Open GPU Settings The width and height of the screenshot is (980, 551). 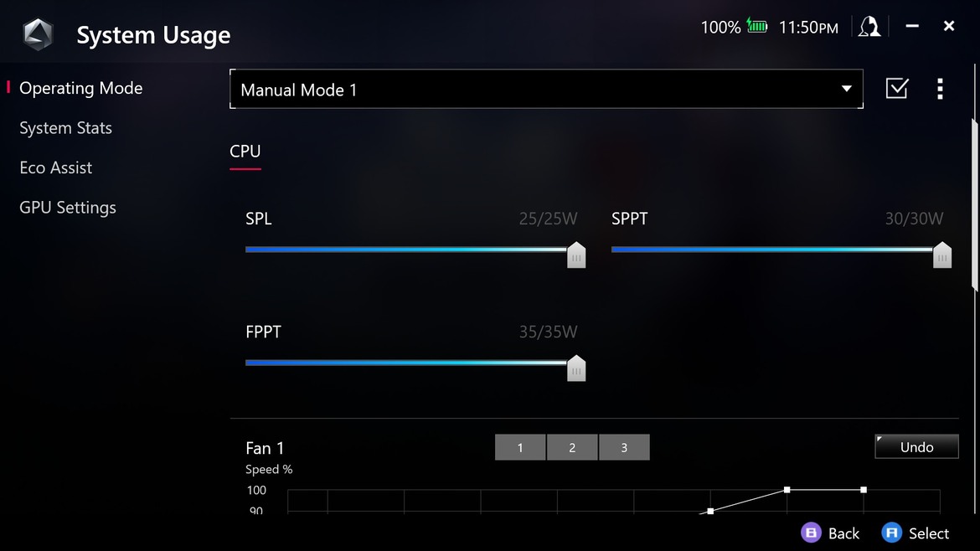pos(68,208)
